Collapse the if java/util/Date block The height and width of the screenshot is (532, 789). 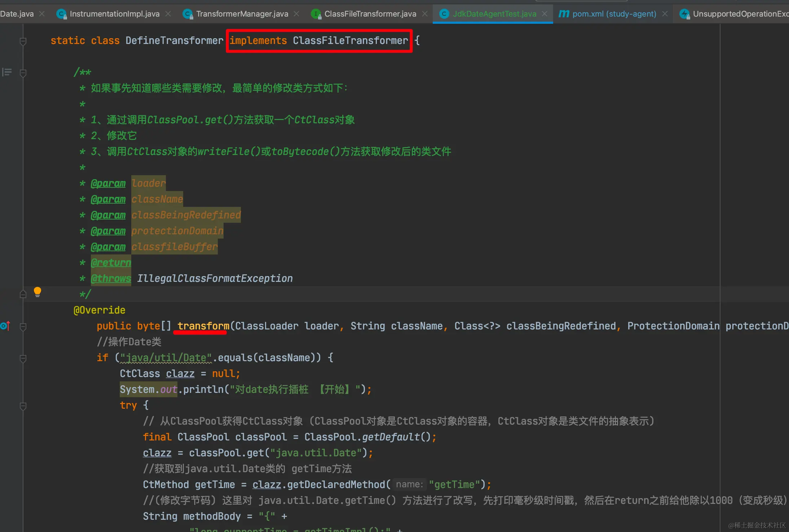[23, 358]
